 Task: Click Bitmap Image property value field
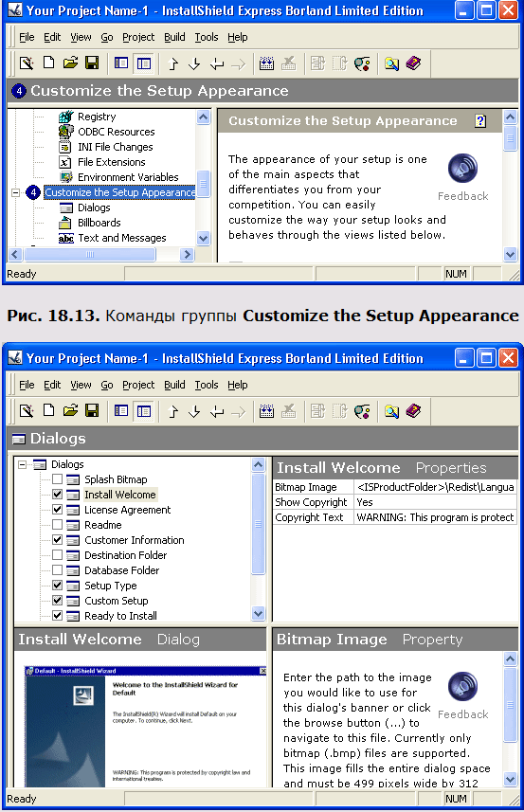[x=436, y=487]
